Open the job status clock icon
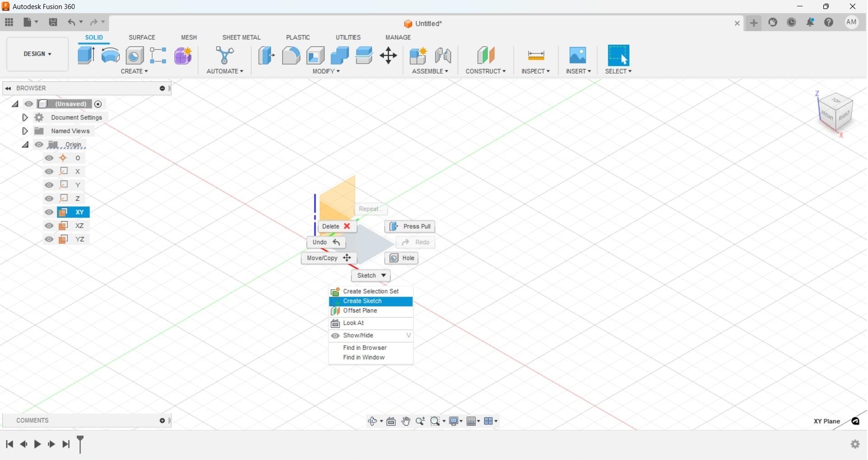868x460 pixels. click(792, 22)
